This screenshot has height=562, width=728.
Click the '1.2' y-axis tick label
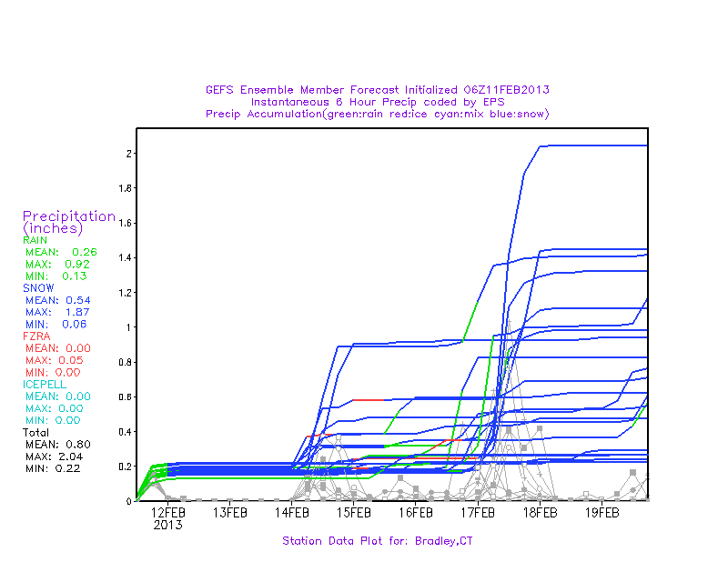125,293
